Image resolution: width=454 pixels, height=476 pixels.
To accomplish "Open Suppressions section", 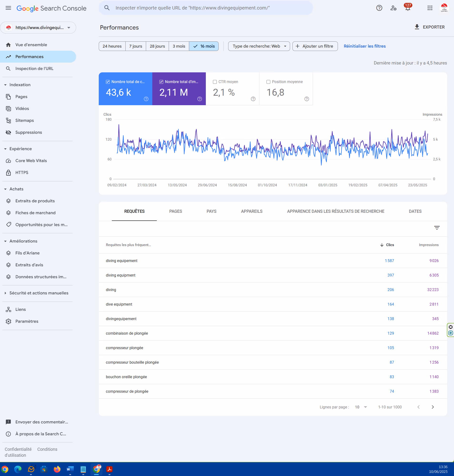I will 38,132.
